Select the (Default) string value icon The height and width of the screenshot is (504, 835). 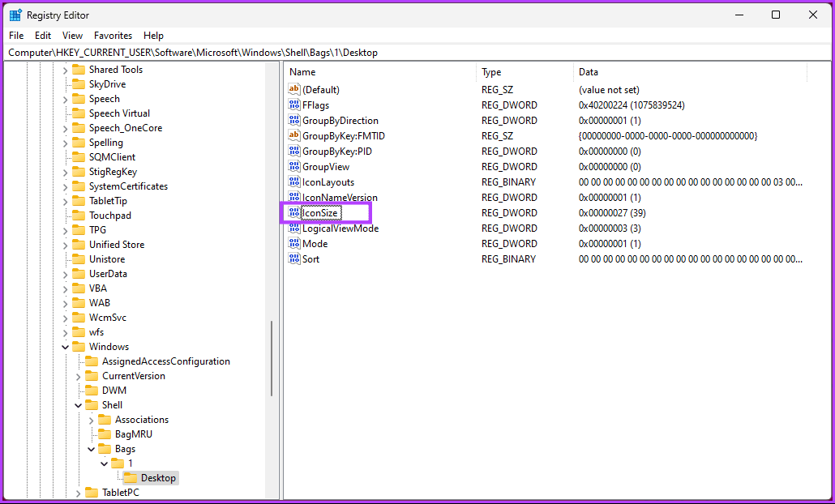(294, 89)
